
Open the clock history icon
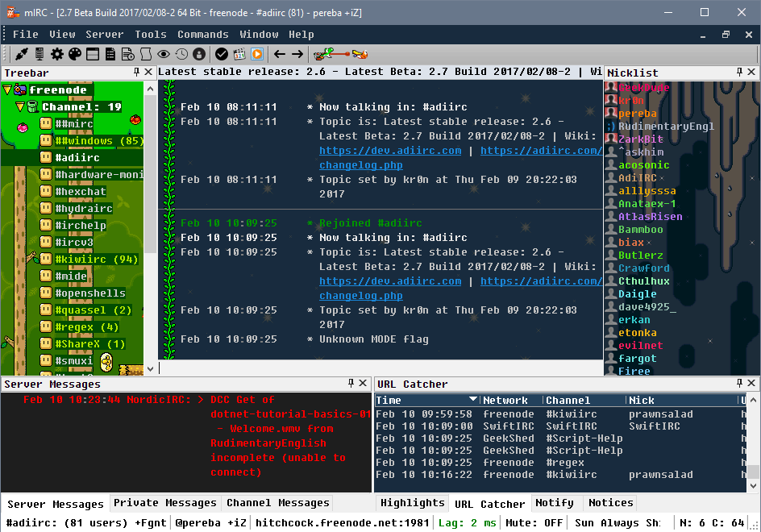(181, 54)
